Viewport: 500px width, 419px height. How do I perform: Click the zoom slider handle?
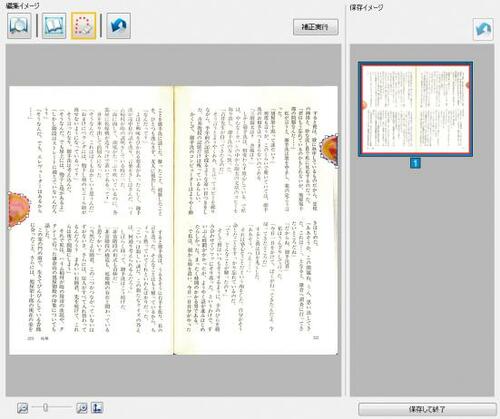click(x=45, y=407)
